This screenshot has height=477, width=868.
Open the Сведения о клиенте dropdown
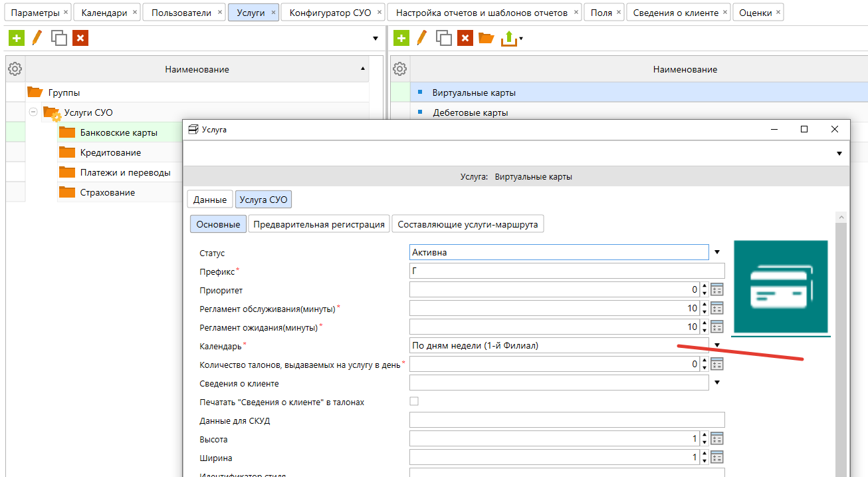717,383
